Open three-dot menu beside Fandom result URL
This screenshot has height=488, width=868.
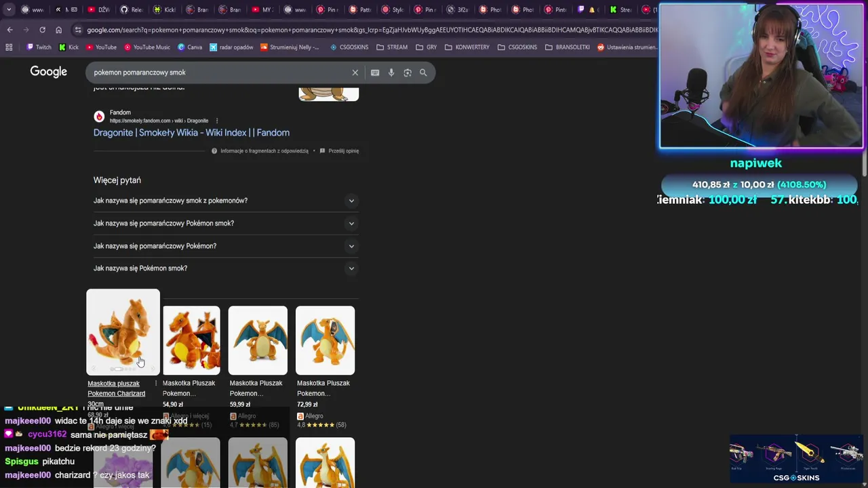click(216, 121)
